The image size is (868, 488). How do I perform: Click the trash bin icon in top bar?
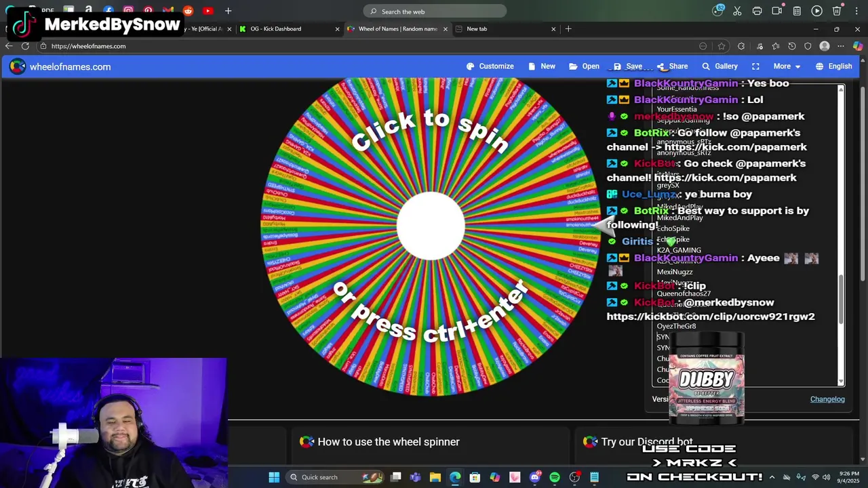[837, 11]
